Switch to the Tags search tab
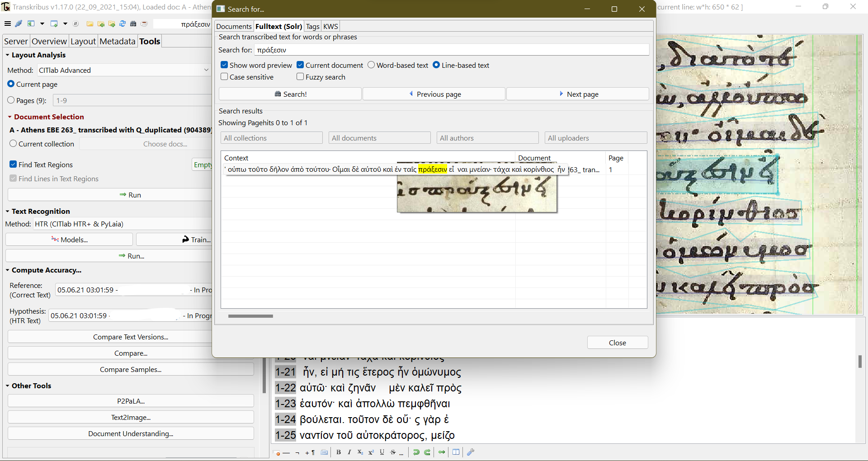 tap(312, 27)
